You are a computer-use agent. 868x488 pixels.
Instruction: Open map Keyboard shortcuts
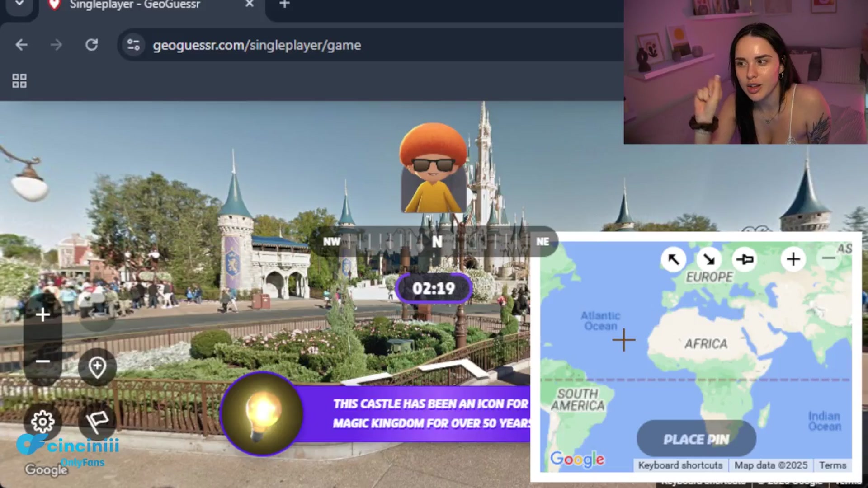680,465
